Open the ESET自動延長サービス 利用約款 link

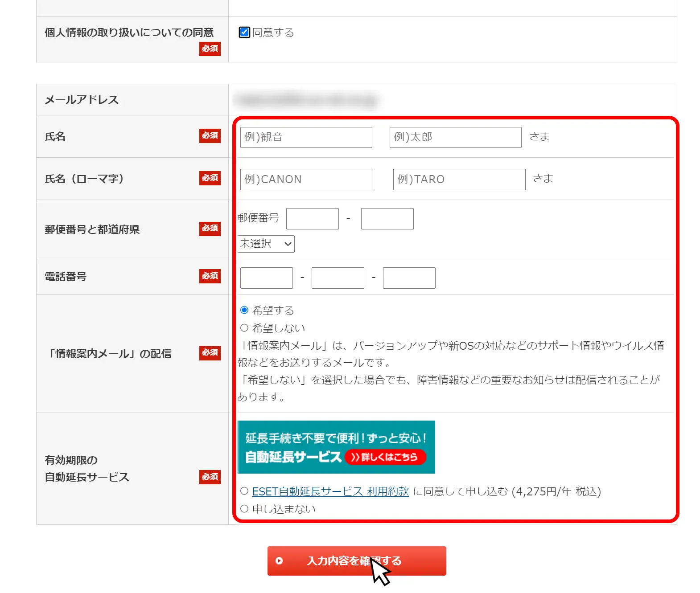[330, 491]
